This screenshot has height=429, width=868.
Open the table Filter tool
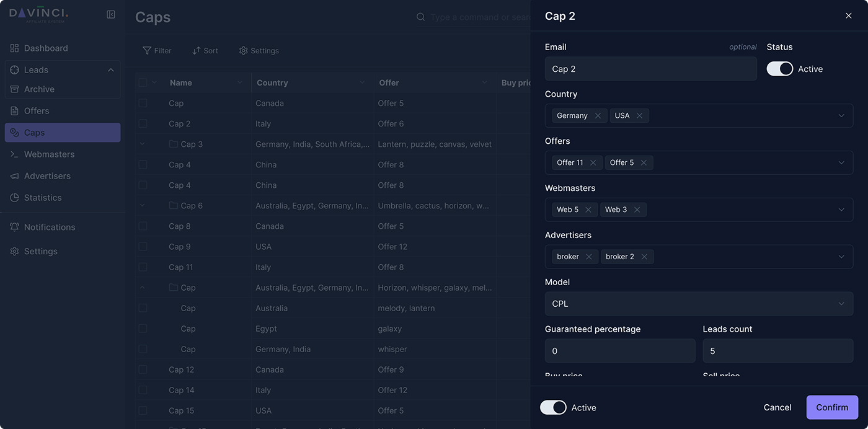[x=157, y=51]
